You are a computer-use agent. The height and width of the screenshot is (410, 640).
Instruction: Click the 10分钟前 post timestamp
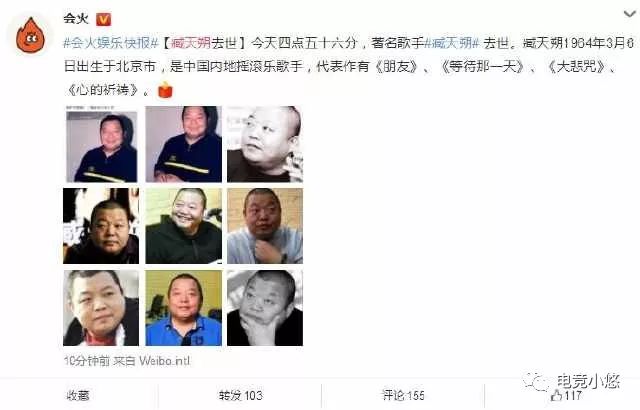pyautogui.click(x=87, y=361)
